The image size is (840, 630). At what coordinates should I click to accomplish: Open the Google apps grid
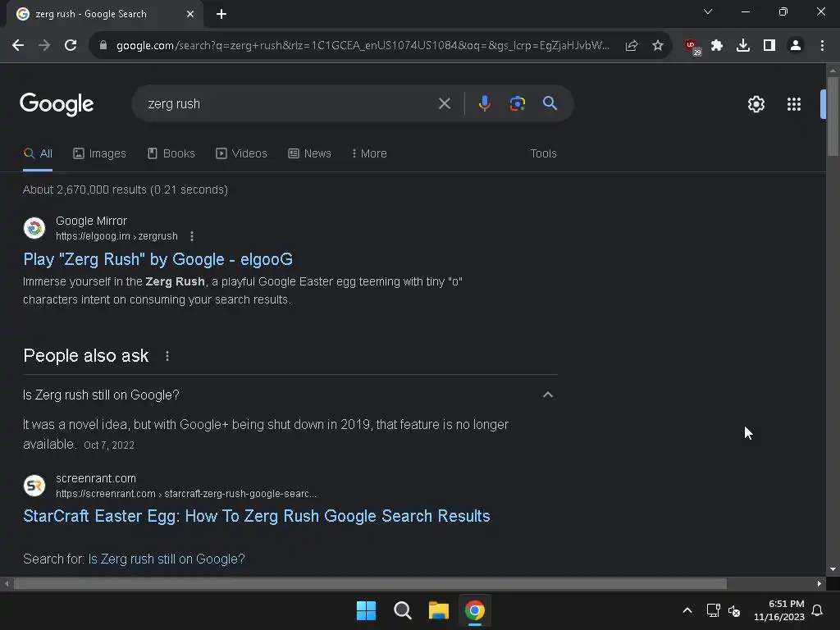794,104
